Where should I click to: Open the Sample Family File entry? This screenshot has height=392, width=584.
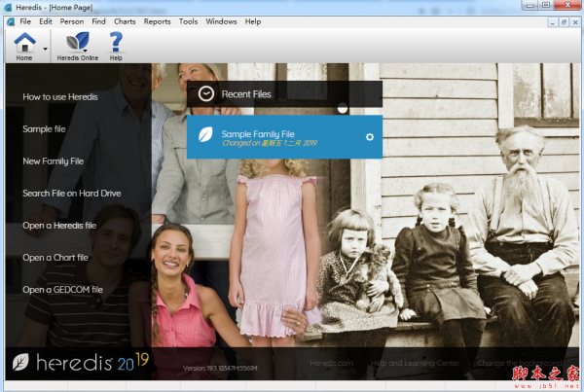coord(284,137)
